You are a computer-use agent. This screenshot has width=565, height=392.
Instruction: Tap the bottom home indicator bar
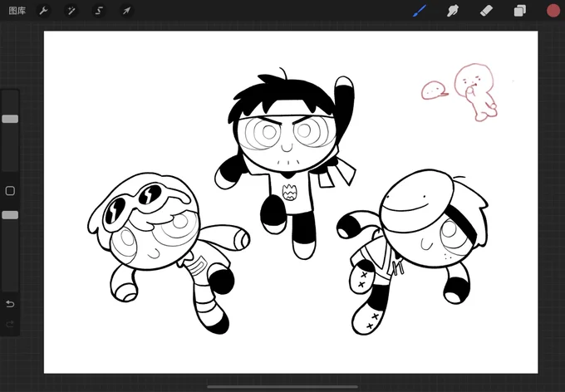[x=282, y=387]
